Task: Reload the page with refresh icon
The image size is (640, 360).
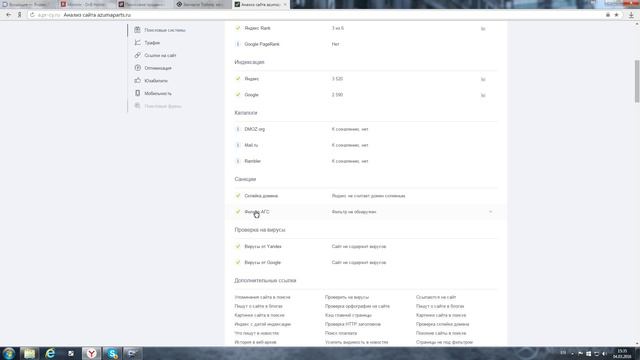Action: click(32, 15)
